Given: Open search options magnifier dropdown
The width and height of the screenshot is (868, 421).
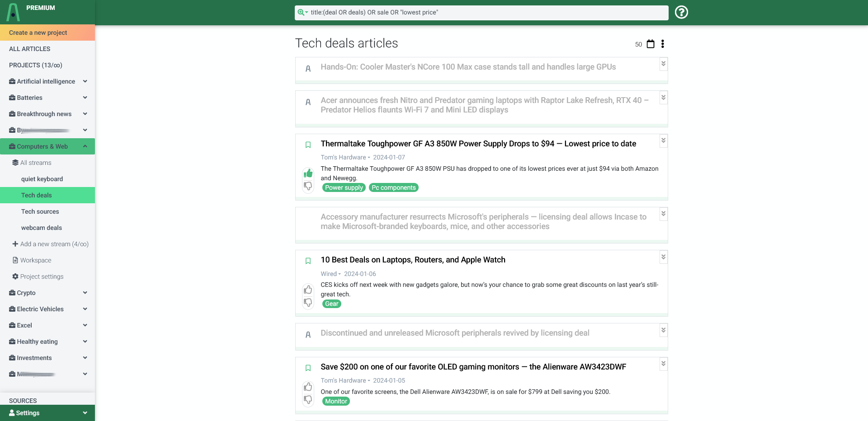Looking at the screenshot, I should coord(302,13).
